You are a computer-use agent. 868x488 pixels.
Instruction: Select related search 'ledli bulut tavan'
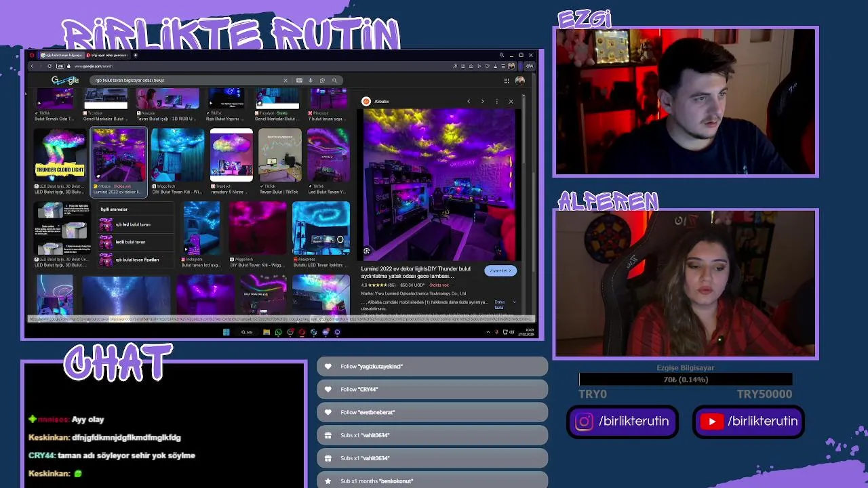[134, 242]
